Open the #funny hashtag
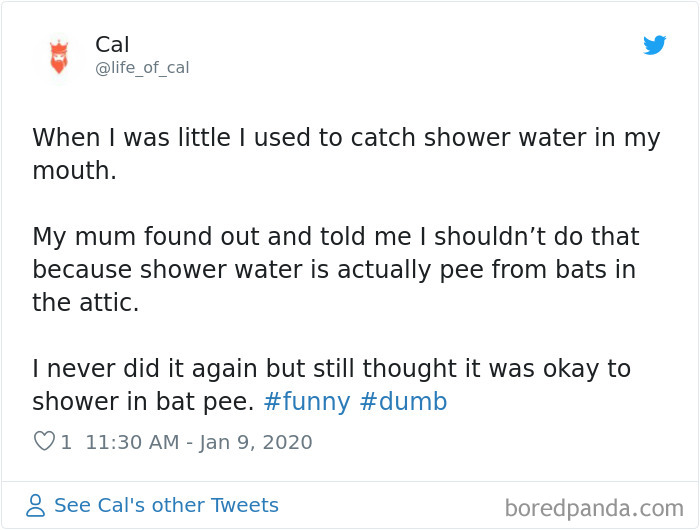 tap(307, 402)
